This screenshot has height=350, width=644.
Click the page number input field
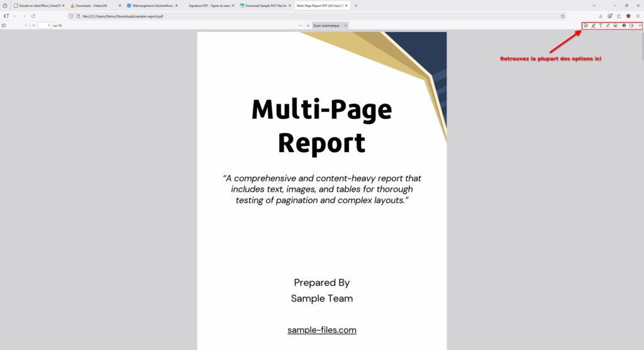pos(45,26)
